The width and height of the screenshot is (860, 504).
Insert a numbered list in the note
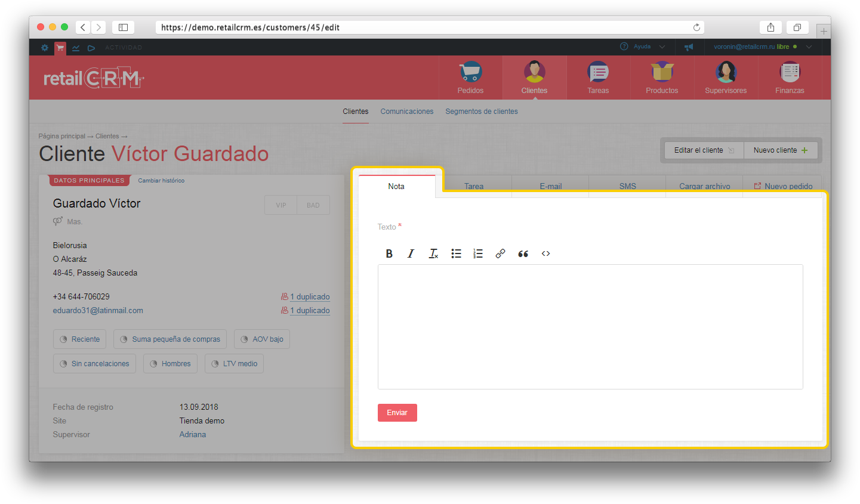pyautogui.click(x=478, y=253)
